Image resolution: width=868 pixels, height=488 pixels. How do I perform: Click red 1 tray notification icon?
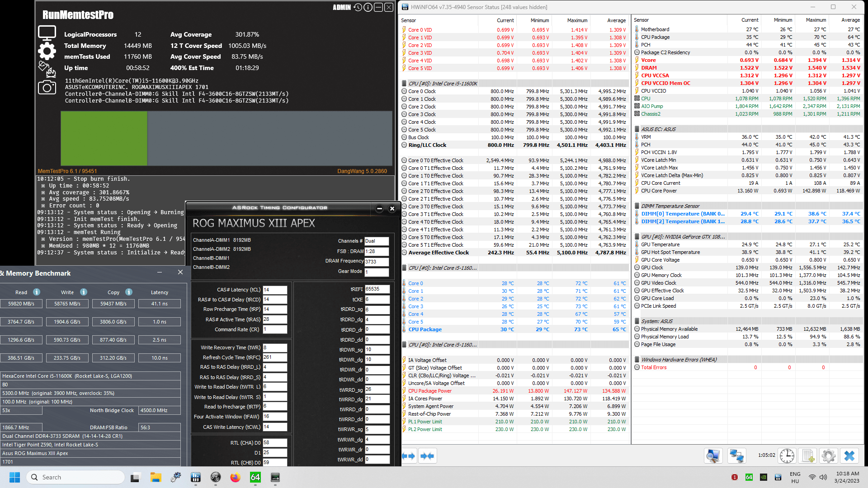coord(735,477)
